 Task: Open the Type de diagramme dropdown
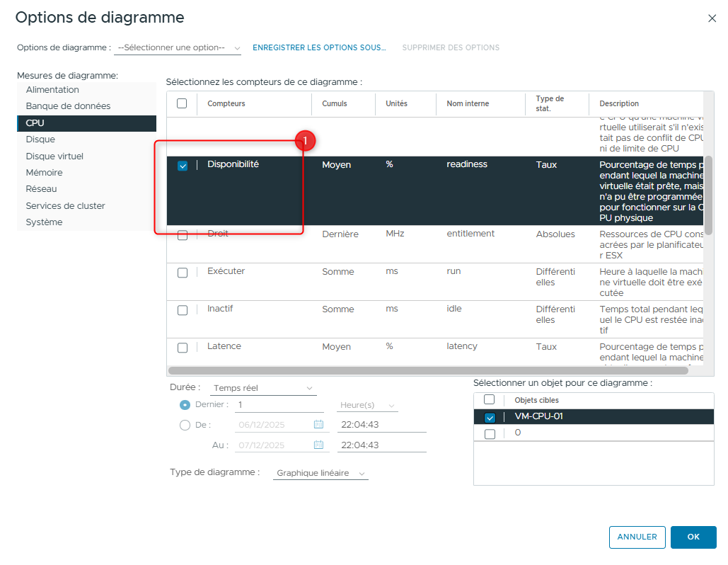pos(320,473)
